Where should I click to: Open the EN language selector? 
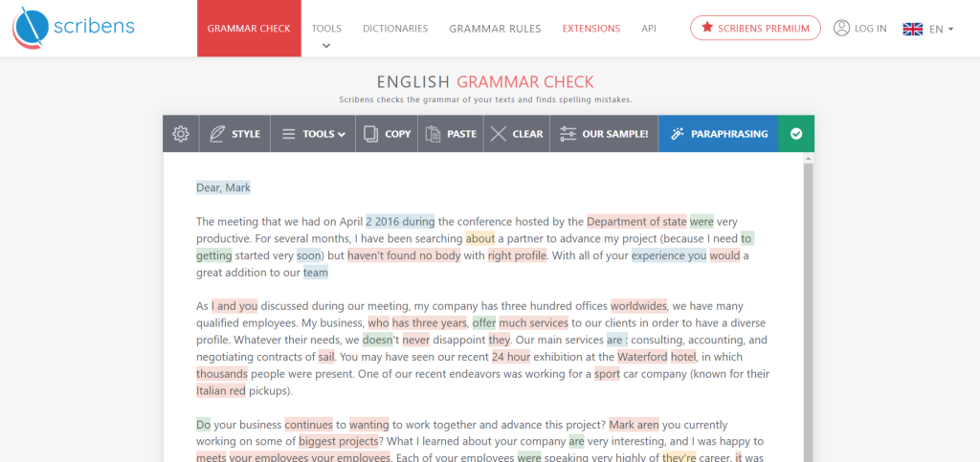click(x=928, y=29)
